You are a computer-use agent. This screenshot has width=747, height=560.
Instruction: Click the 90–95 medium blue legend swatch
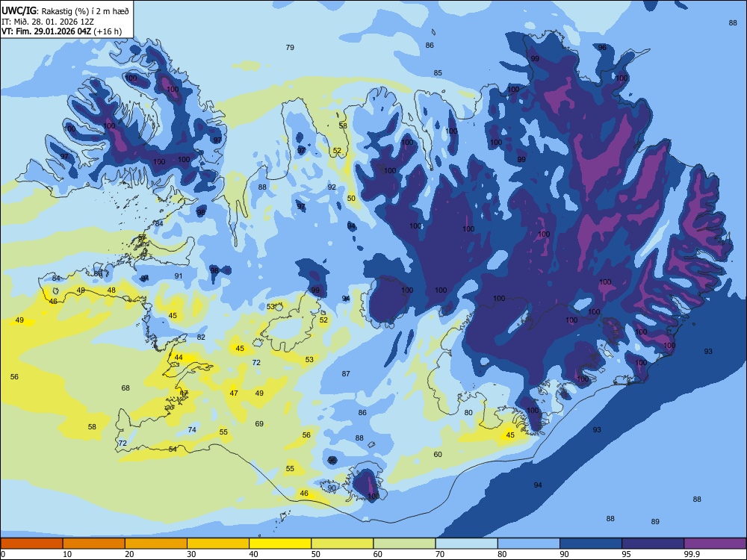click(591, 544)
